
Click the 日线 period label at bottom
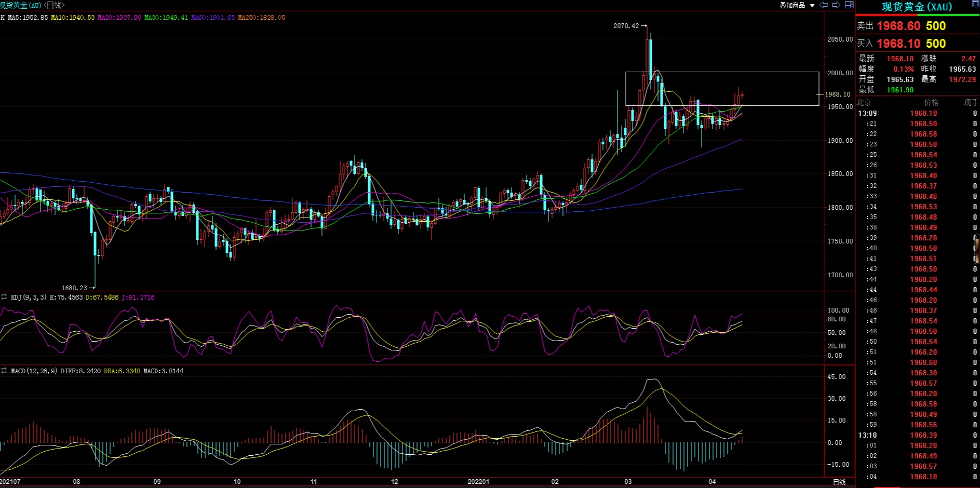839,482
